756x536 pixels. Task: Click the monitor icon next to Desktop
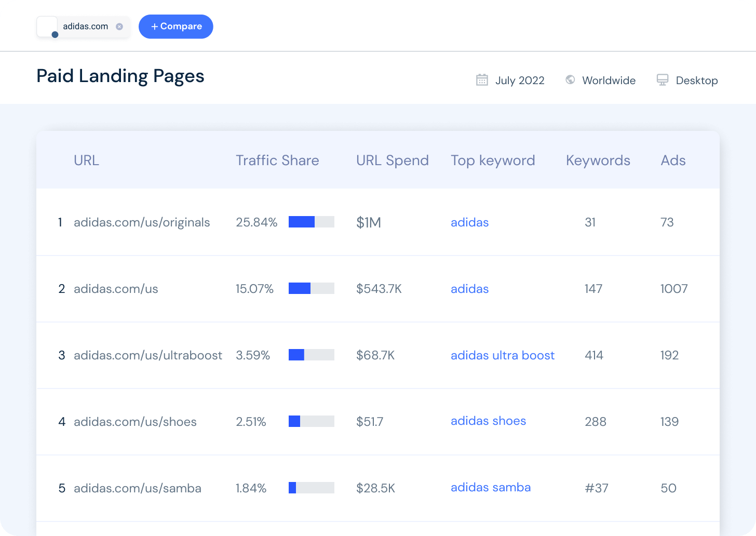pyautogui.click(x=662, y=79)
